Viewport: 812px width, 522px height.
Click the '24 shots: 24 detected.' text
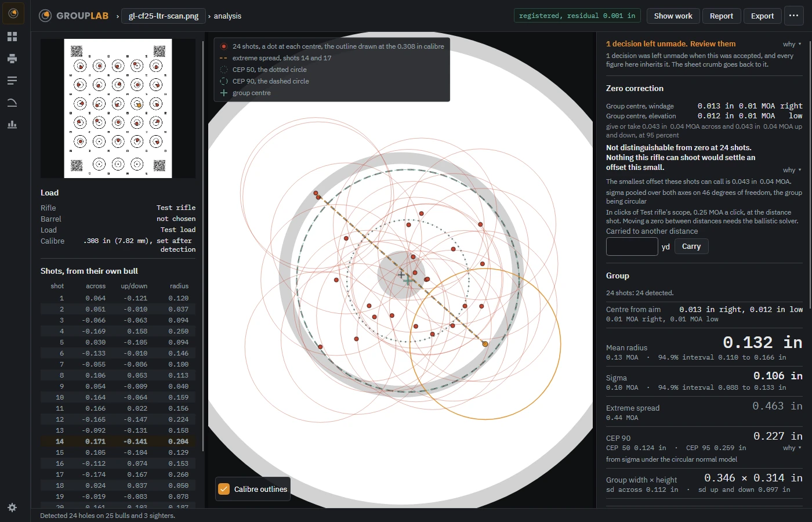pos(640,293)
